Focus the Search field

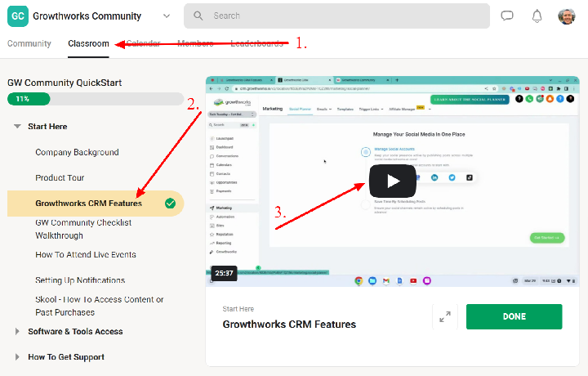pos(336,16)
